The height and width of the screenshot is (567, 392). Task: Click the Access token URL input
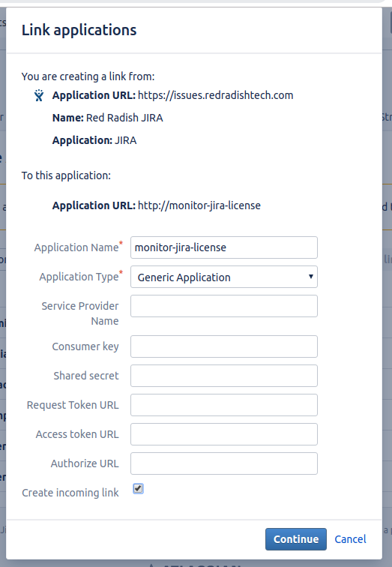pyautogui.click(x=224, y=434)
